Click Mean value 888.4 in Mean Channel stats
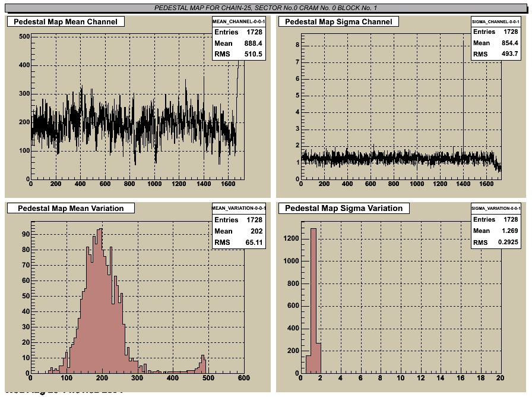 click(253, 43)
